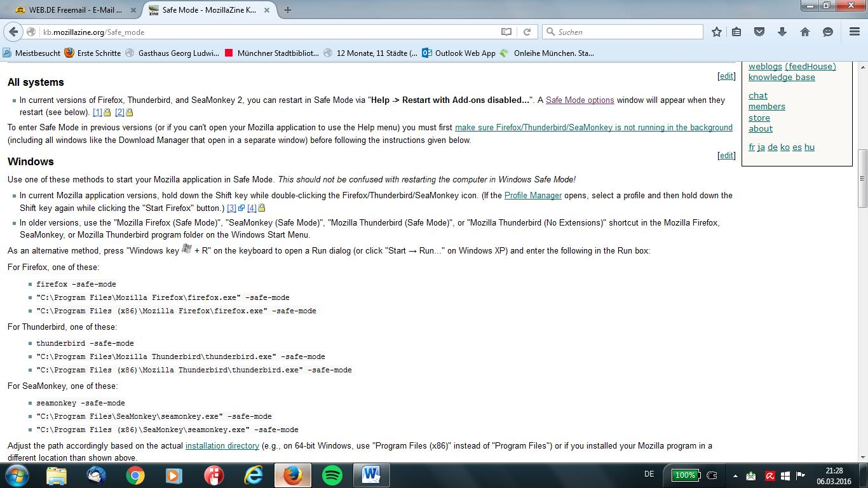868x488 pixels.
Task: Open the Profile Manager link
Action: click(x=533, y=195)
